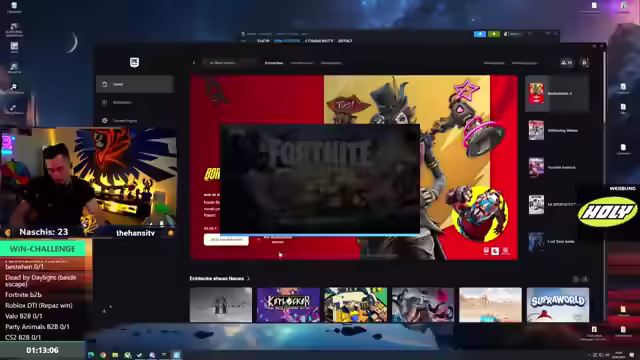This screenshot has height=360, width=640.
Task: Switch to the Entdecken store tab
Action: tap(274, 63)
